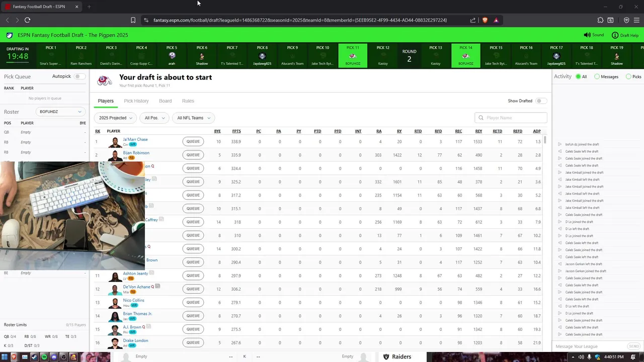
Task: Click the Pick 17 Jaydawg625 team logo
Action: click(x=556, y=56)
